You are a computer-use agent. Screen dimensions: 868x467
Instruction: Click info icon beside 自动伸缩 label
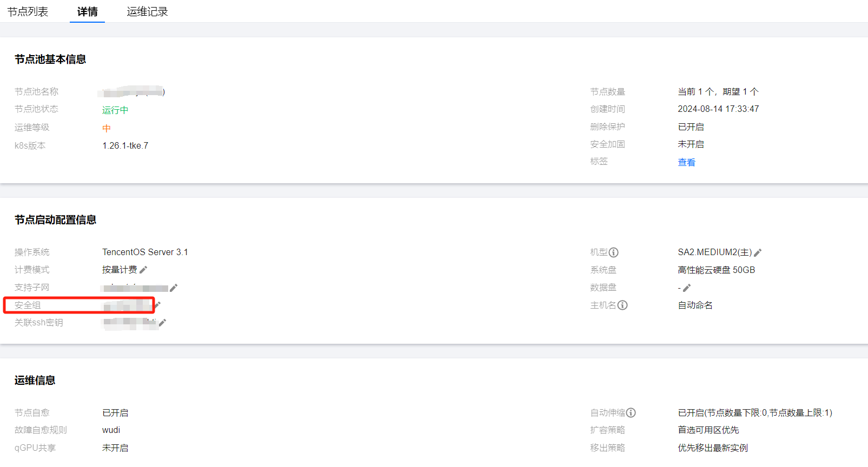631,413
